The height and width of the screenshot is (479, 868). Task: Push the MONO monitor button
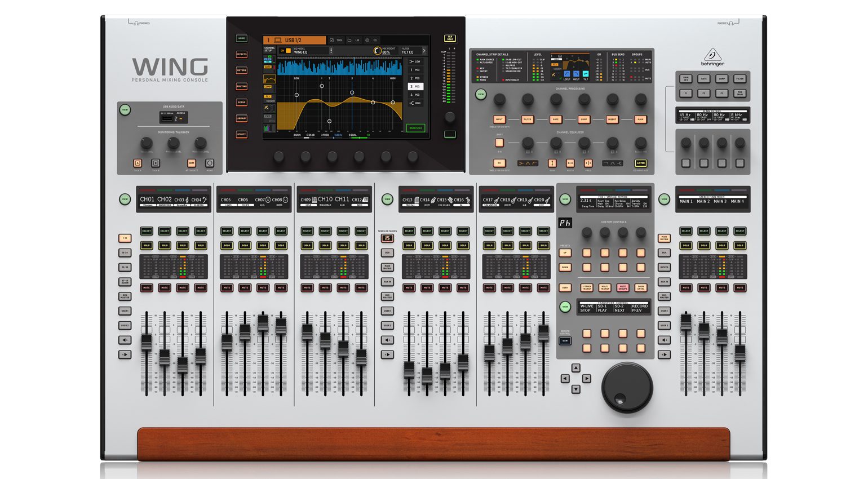(x=210, y=163)
